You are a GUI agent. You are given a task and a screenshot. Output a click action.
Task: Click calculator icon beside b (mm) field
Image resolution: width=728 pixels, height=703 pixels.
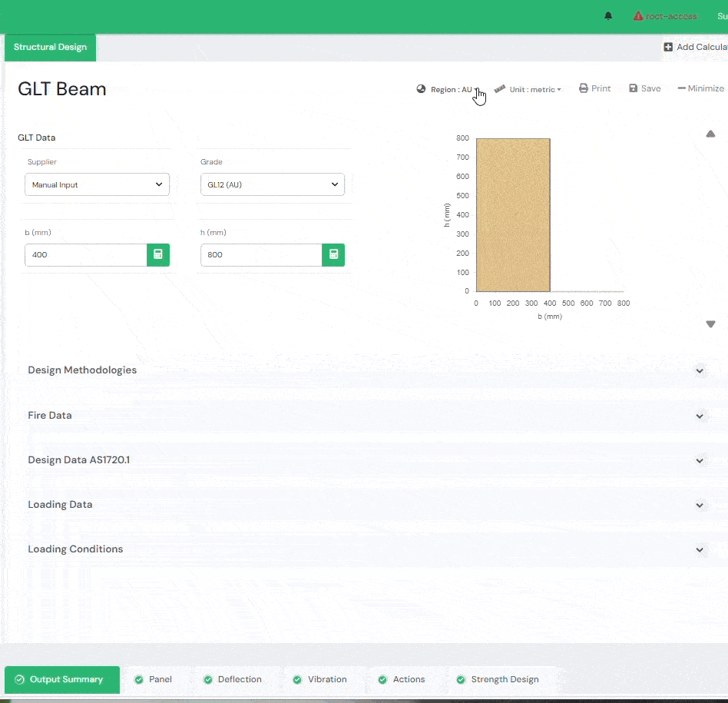tap(158, 255)
